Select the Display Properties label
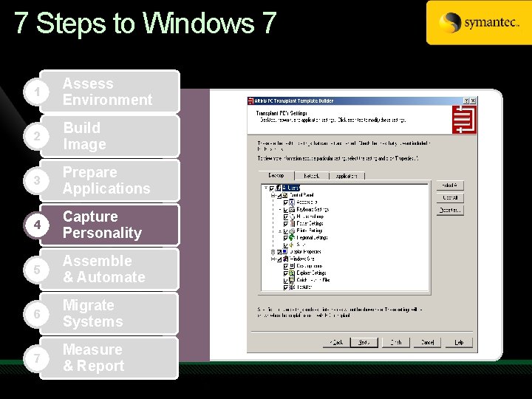The image size is (532, 399). click(x=305, y=252)
